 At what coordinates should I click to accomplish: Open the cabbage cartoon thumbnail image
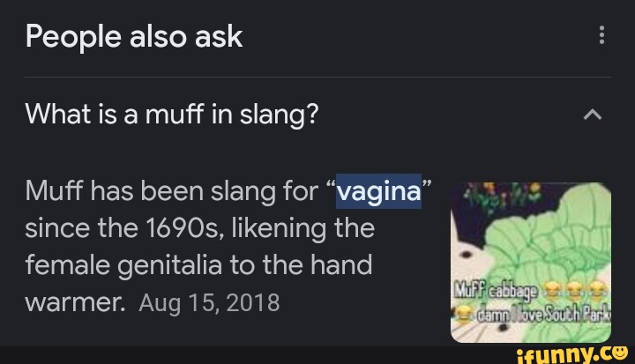(x=530, y=262)
